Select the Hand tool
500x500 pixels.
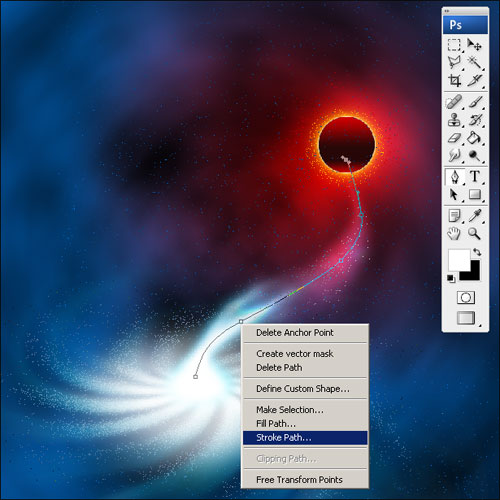[x=454, y=233]
